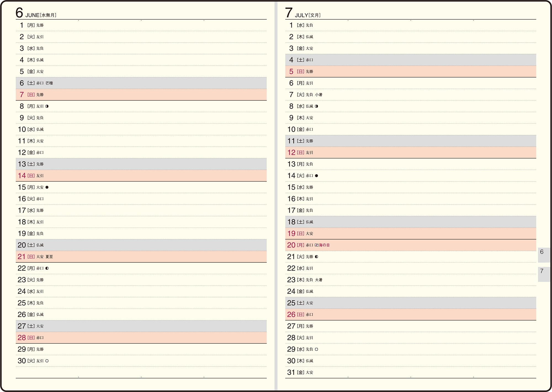Select the pink Sunday row for June 14

(141, 176)
